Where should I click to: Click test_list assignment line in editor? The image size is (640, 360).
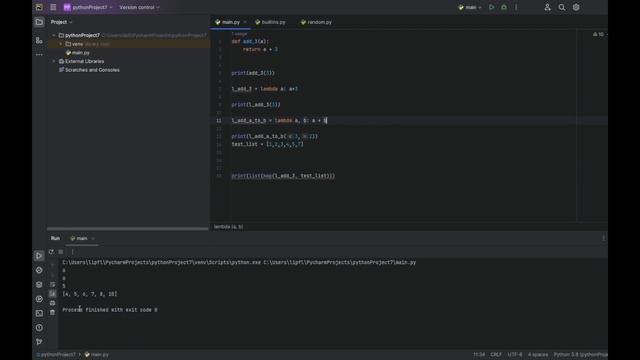[267, 144]
